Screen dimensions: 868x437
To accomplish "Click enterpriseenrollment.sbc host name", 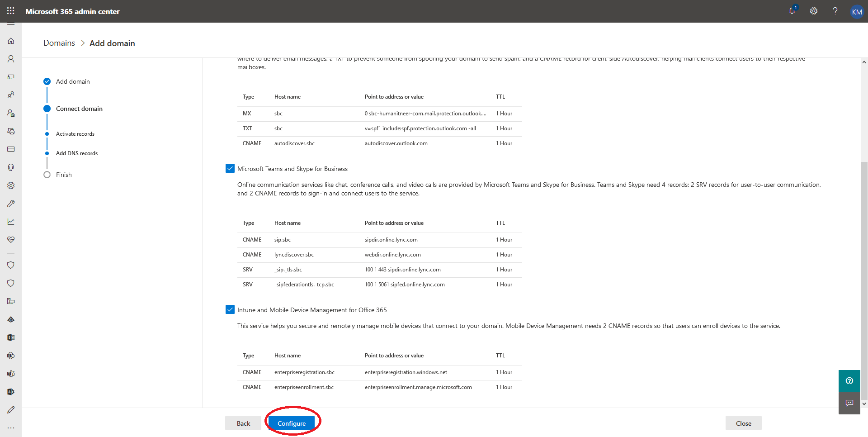I will 304,387.
